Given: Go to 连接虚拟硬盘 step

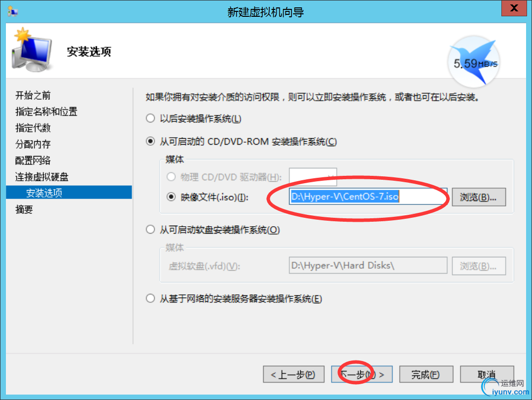Looking at the screenshot, I should [x=42, y=177].
